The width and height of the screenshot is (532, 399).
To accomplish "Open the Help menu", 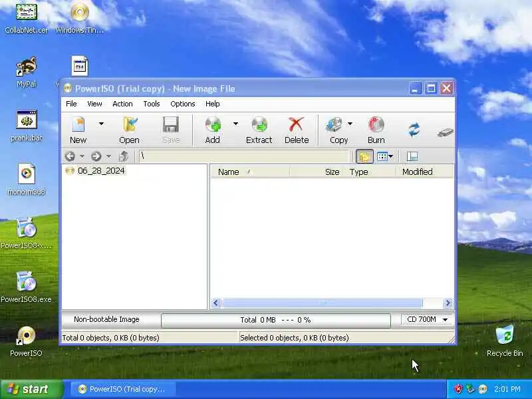I will coord(212,104).
